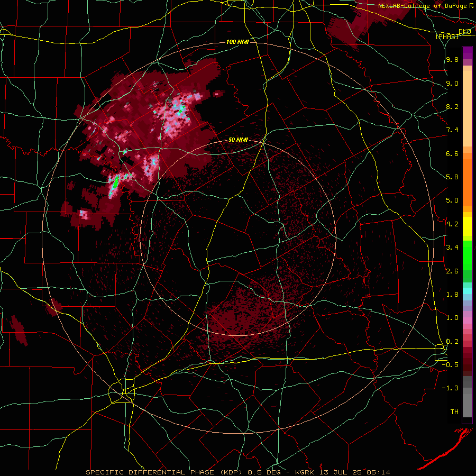
Task: Click the "TH" threshold label on scale
Action: pos(454,412)
